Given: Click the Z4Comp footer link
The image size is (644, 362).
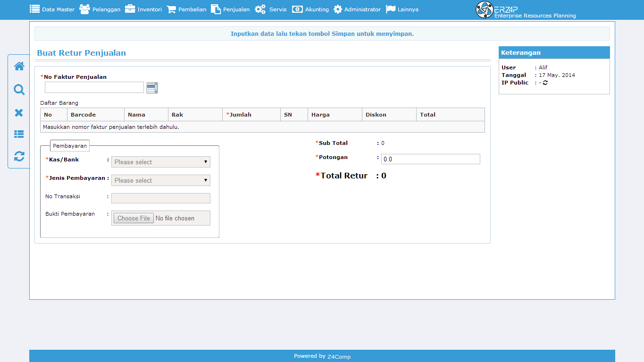Looking at the screenshot, I should coord(339,356).
